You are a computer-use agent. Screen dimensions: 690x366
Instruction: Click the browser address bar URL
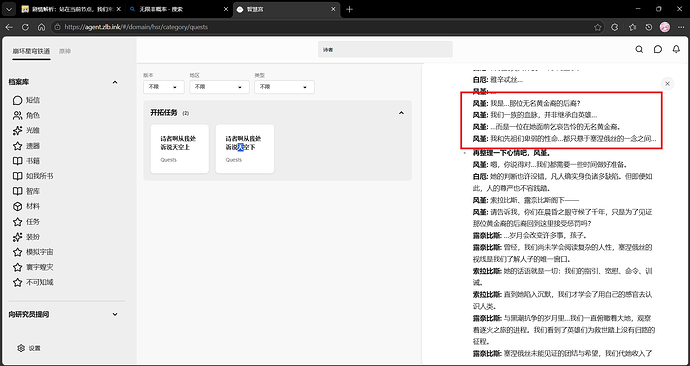(x=136, y=27)
